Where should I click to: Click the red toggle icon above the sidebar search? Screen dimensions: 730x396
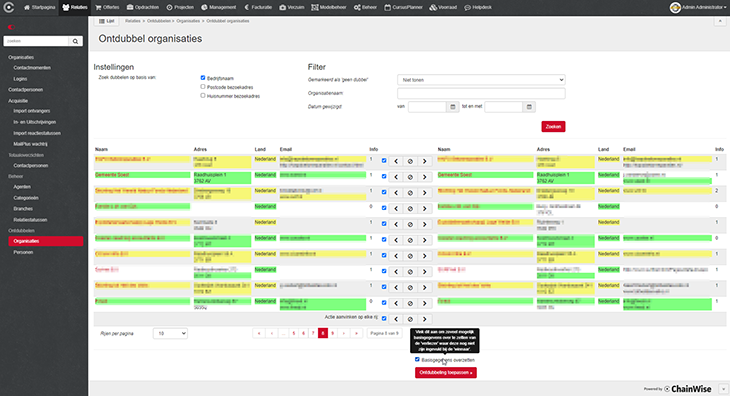[11, 27]
